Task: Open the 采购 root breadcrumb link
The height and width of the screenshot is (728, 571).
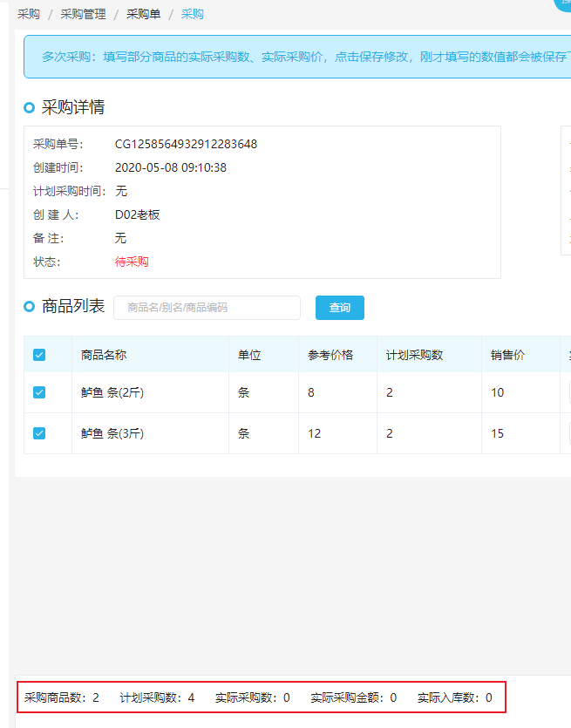Action: click(29, 14)
